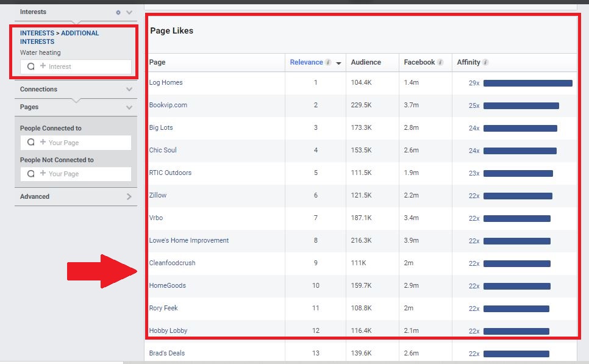The image size is (589, 364).
Task: Click the Page Likes heading
Action: pyautogui.click(x=172, y=31)
